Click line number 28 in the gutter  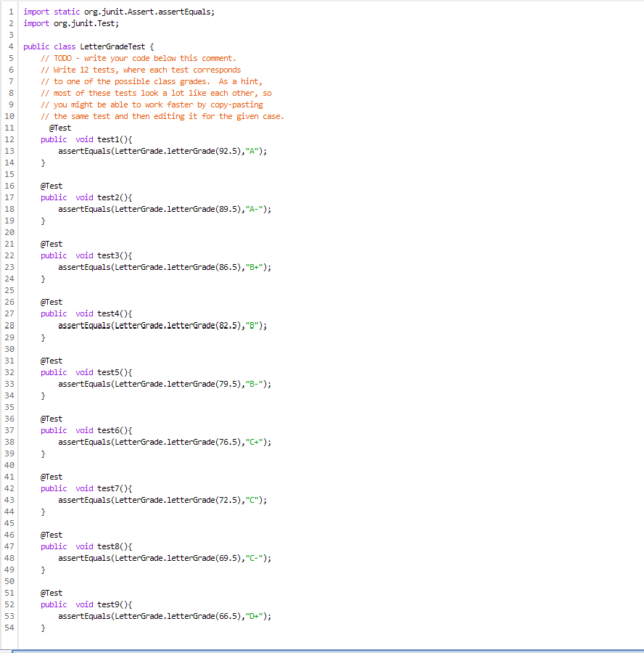point(9,325)
